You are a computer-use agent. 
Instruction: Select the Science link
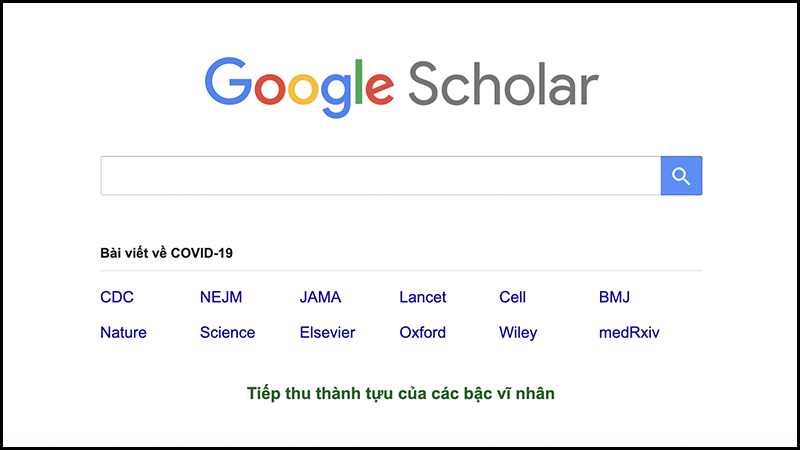[x=227, y=332]
